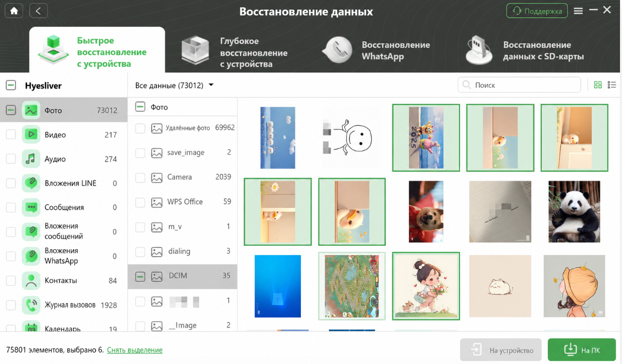Select the game map screenshot thumbnail

click(x=352, y=286)
